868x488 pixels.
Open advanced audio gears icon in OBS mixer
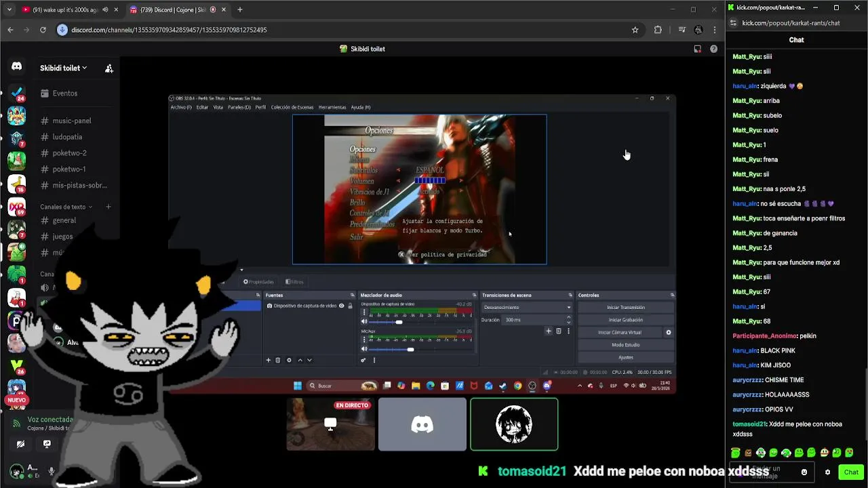pyautogui.click(x=363, y=360)
